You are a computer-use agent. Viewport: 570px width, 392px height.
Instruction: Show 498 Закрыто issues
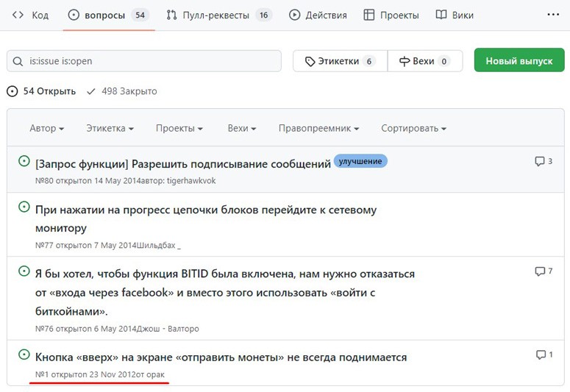pos(122,91)
